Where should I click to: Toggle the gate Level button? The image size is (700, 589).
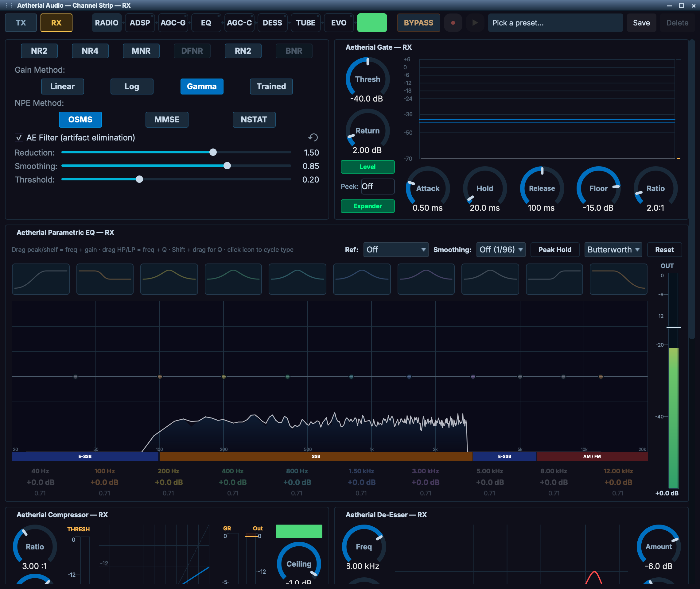(x=367, y=167)
